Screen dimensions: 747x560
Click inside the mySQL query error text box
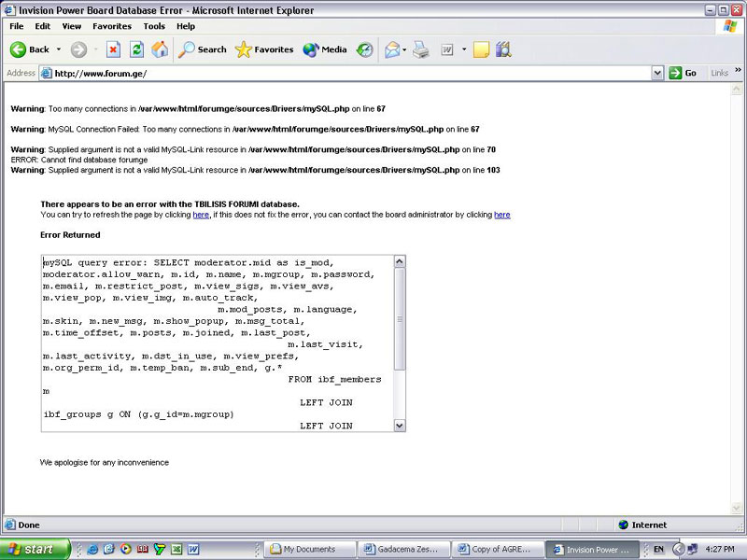[218, 343]
